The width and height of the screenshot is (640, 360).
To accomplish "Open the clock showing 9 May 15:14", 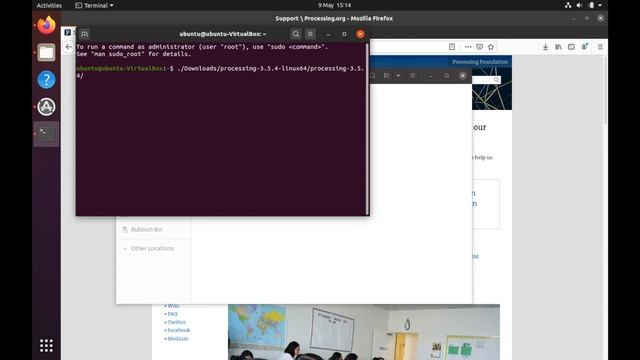I will [x=334, y=5].
